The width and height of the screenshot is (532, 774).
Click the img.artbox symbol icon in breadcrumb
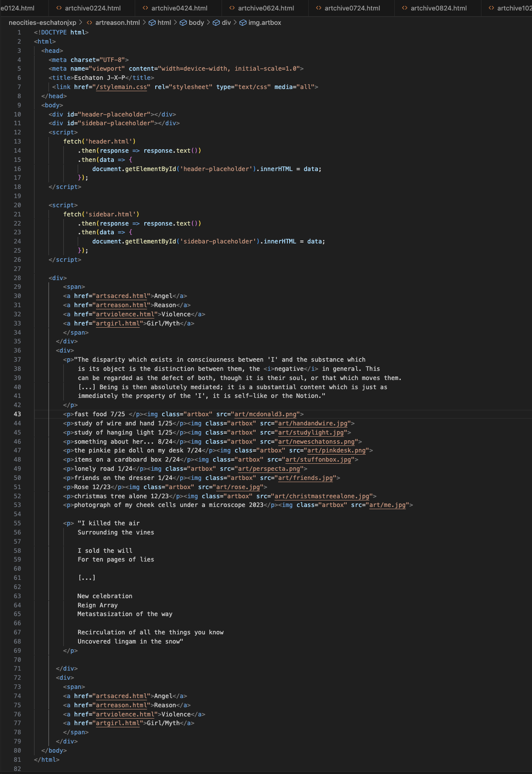(x=243, y=23)
